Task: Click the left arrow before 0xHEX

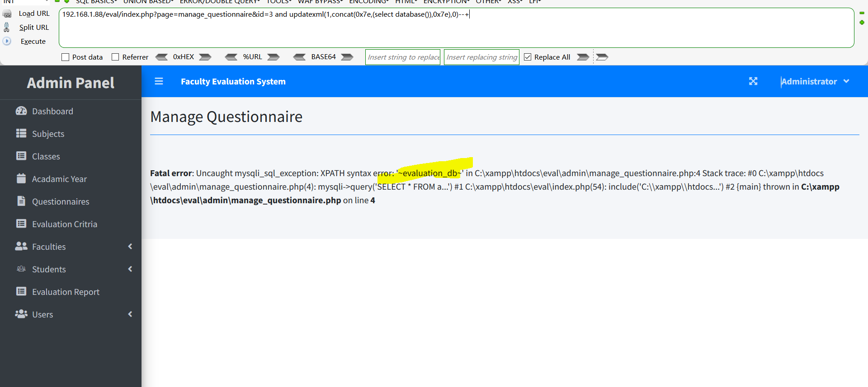Action: pos(161,57)
